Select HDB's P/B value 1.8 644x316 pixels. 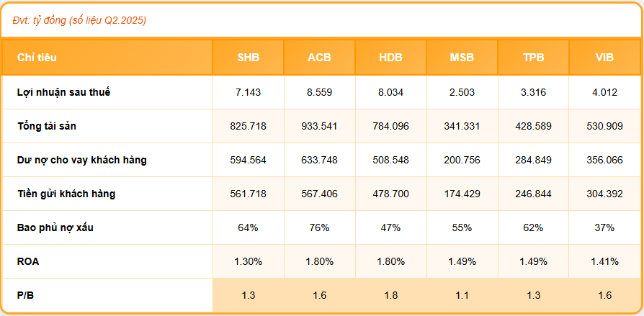(390, 295)
